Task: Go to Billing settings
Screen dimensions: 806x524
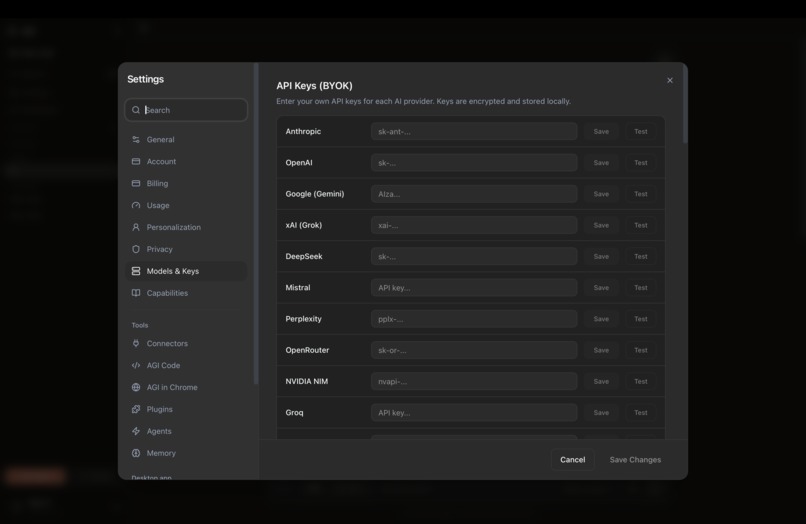Action: 186,183
